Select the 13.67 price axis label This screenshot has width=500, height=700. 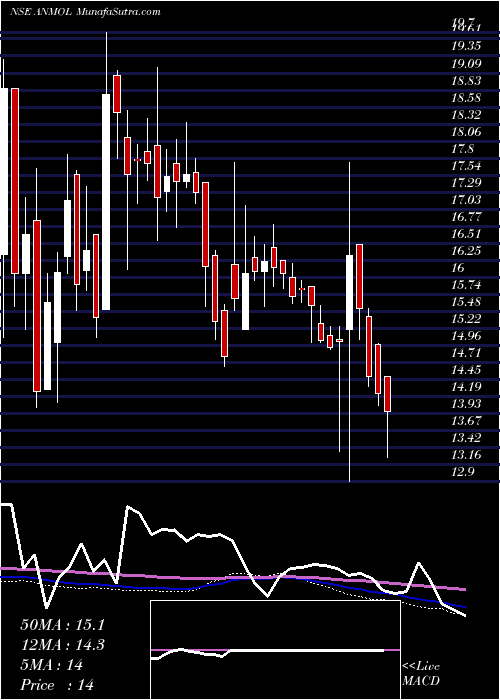click(x=467, y=421)
